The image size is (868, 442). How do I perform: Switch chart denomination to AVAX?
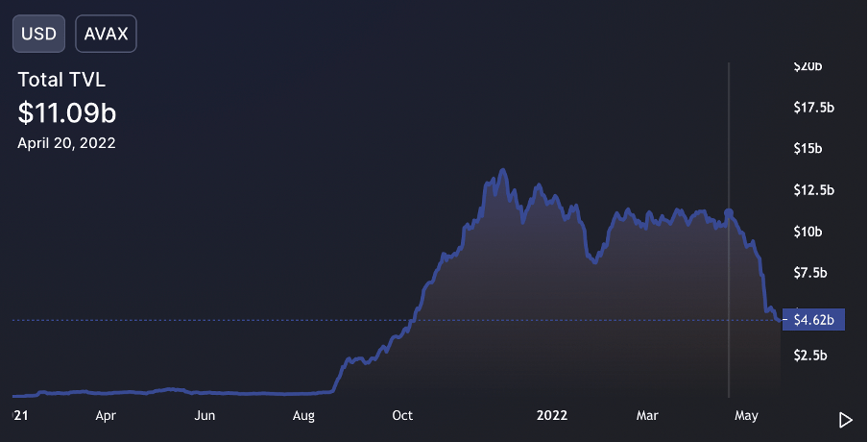(x=106, y=34)
